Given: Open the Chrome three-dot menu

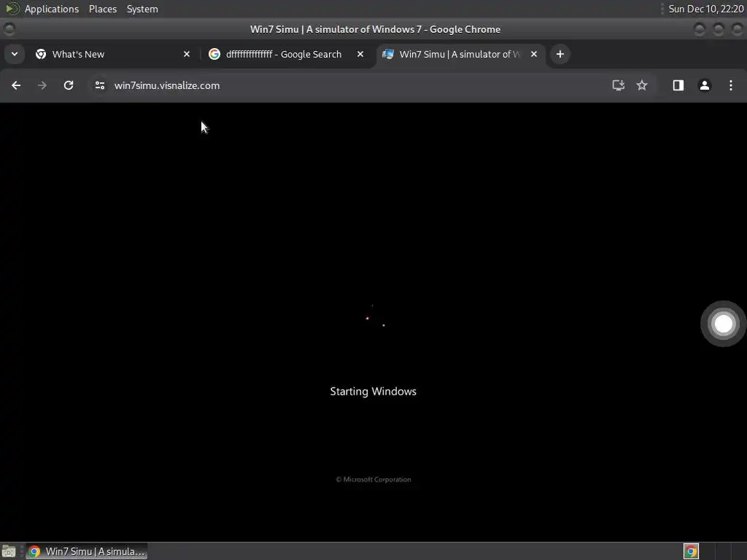Looking at the screenshot, I should [x=730, y=85].
